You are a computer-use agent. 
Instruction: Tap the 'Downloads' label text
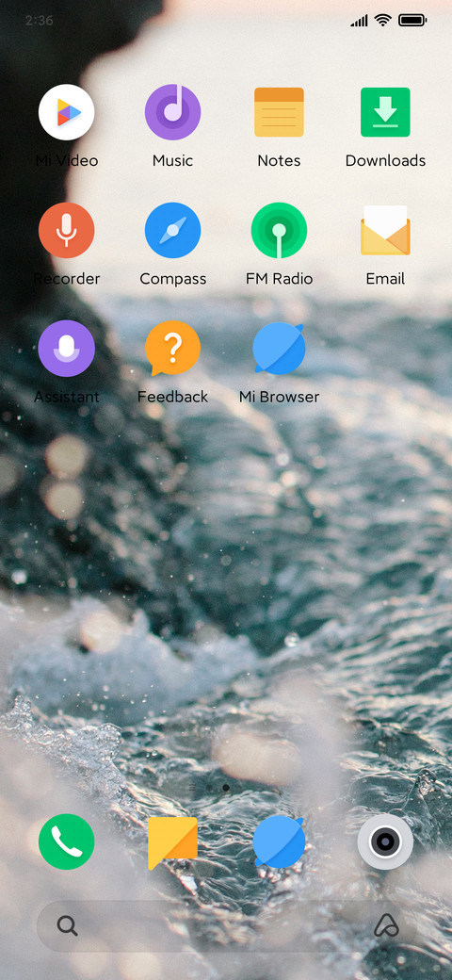(385, 160)
